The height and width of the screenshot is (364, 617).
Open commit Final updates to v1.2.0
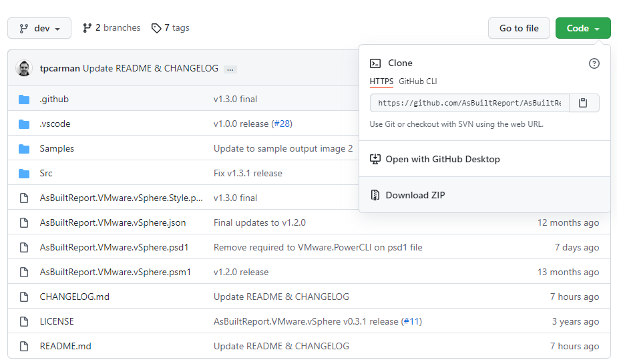(x=260, y=222)
